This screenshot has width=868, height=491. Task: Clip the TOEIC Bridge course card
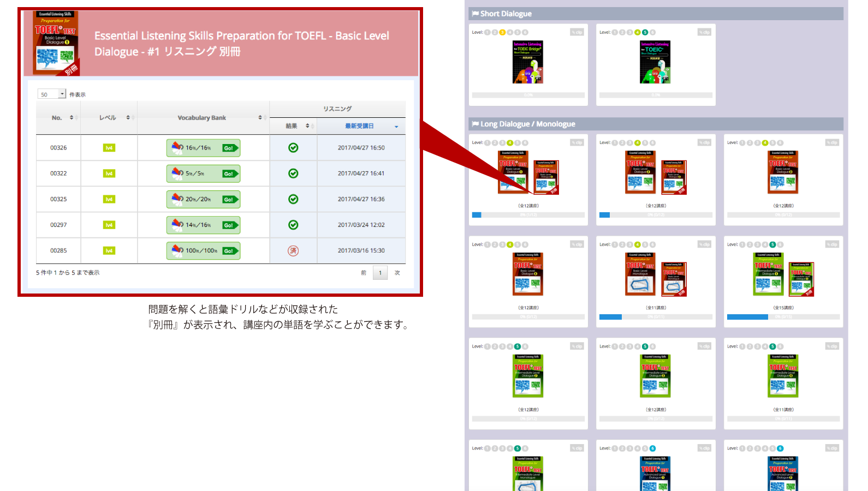pos(577,32)
